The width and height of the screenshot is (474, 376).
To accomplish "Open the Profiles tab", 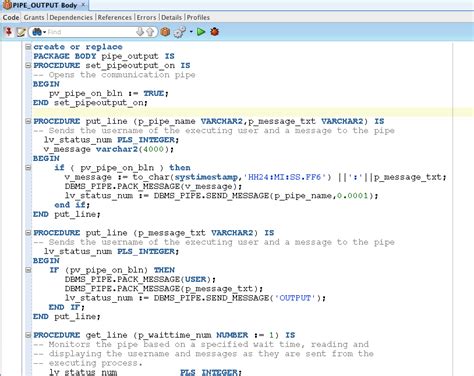I will click(198, 17).
